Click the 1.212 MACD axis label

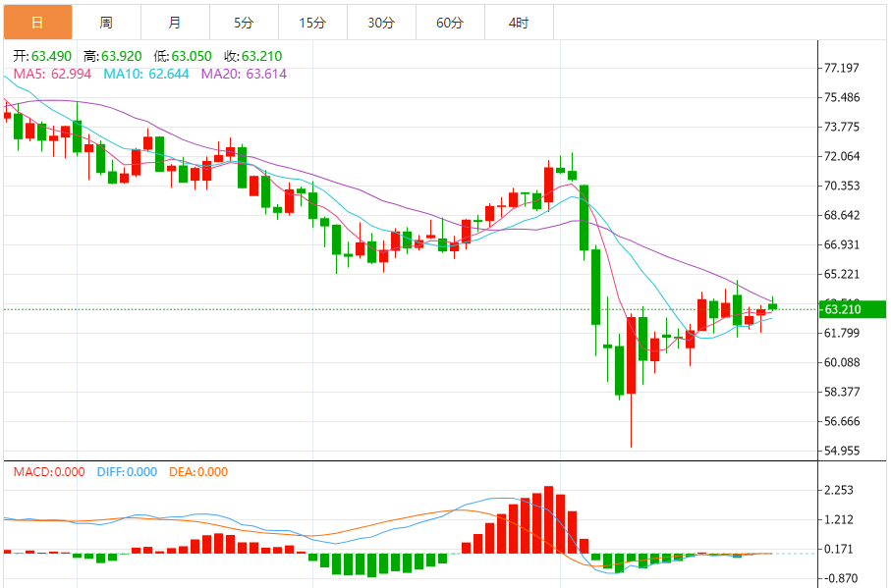pyautogui.click(x=839, y=520)
